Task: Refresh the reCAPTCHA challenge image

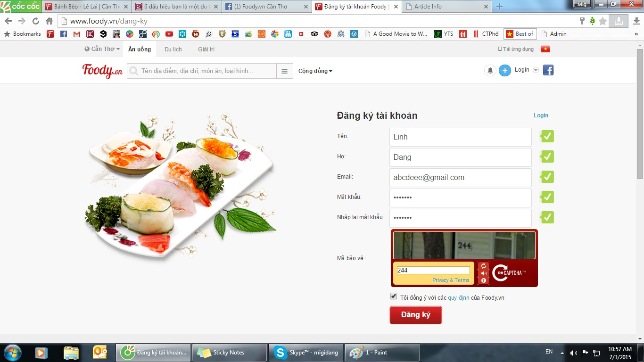Action: (484, 266)
